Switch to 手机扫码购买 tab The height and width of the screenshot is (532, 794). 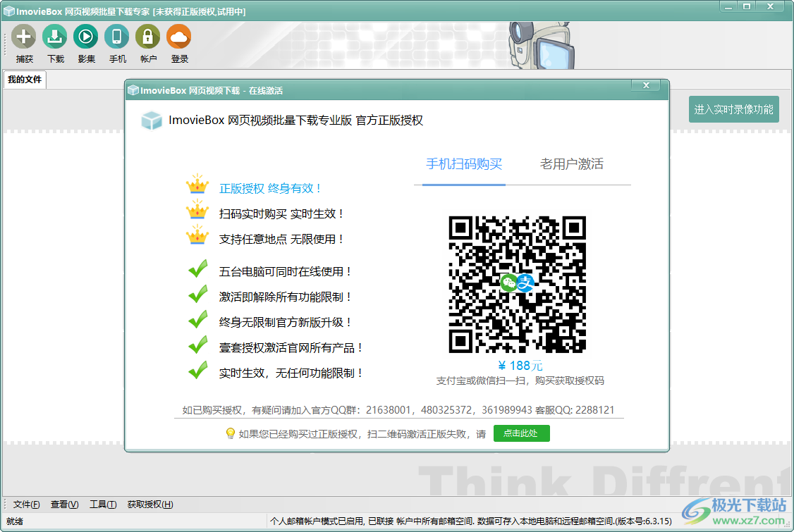(464, 164)
